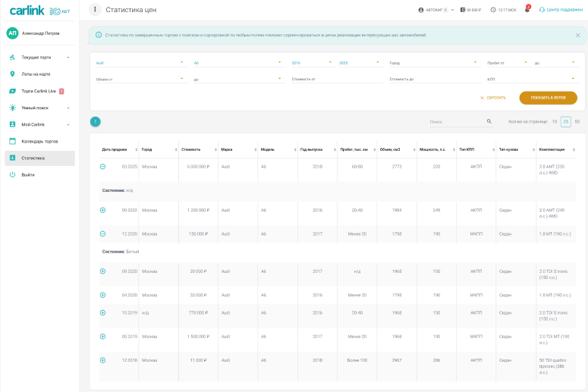
Task: Click the Сбросить reset filters link
Action: [x=493, y=98]
